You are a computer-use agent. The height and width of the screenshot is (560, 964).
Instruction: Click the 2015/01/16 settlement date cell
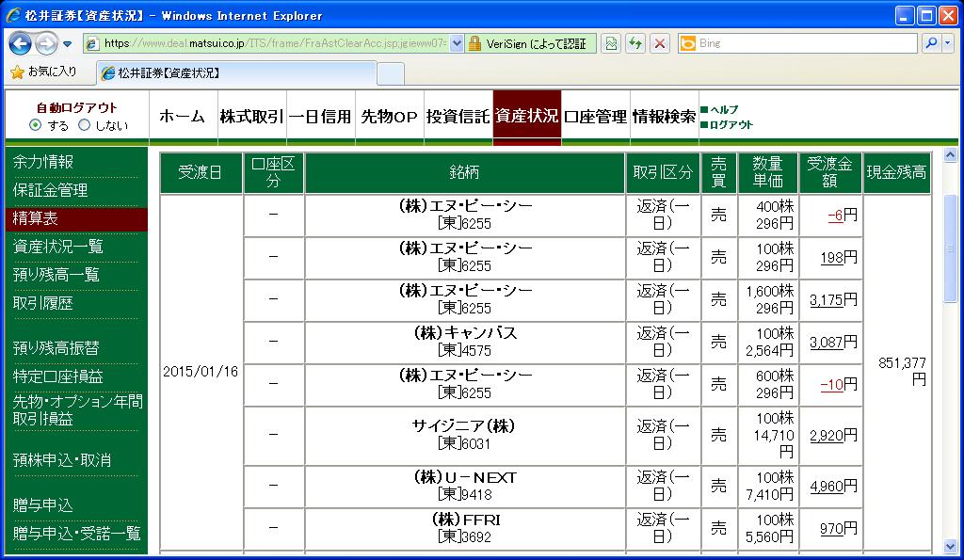(x=201, y=372)
